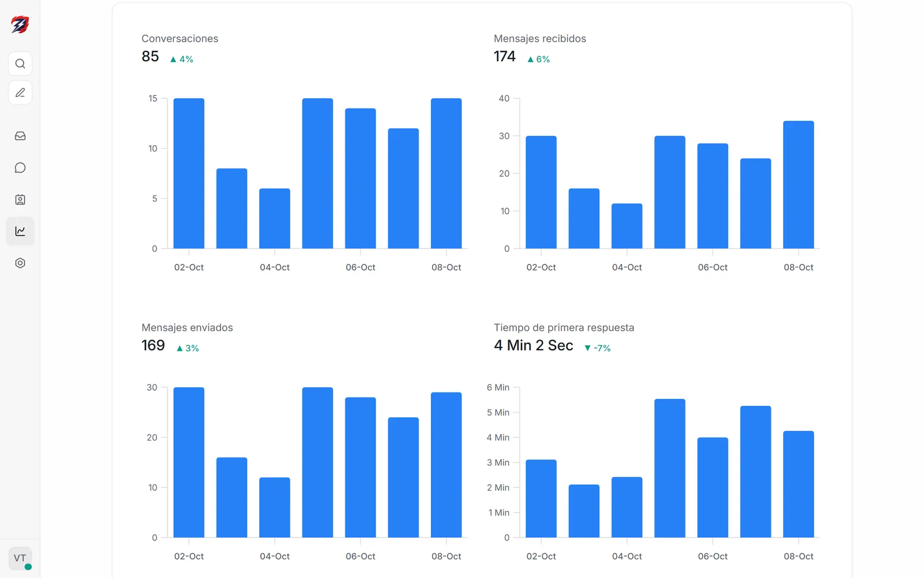Click the '20' axis label in Mensajes enviados chart
This screenshot has width=924, height=578.
click(x=152, y=438)
